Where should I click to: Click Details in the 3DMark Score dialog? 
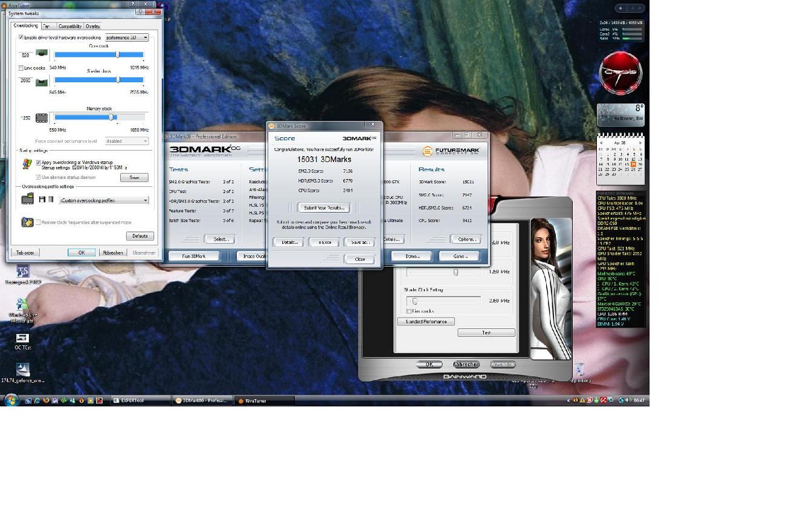coord(289,242)
